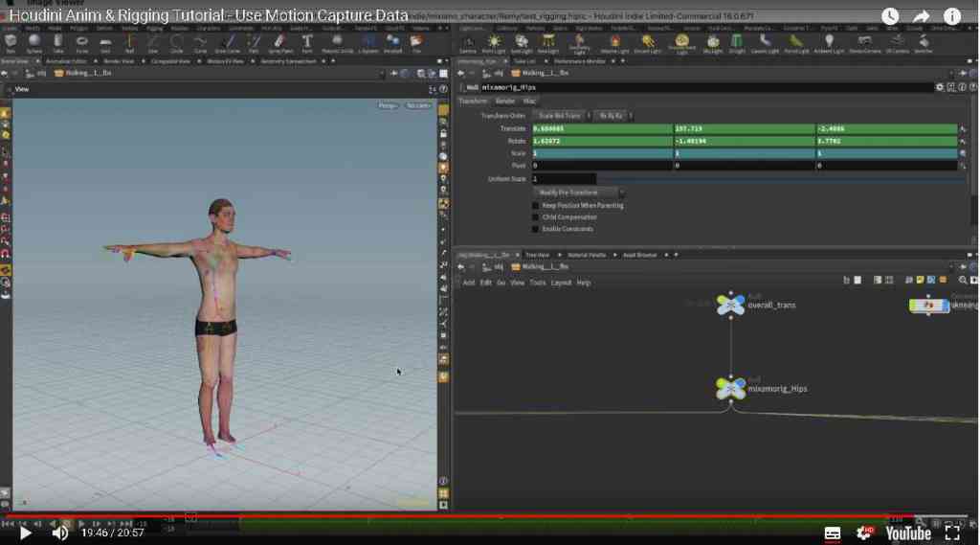980x545 pixels.
Task: Add a Portal Light from the shelf
Action: click(795, 43)
